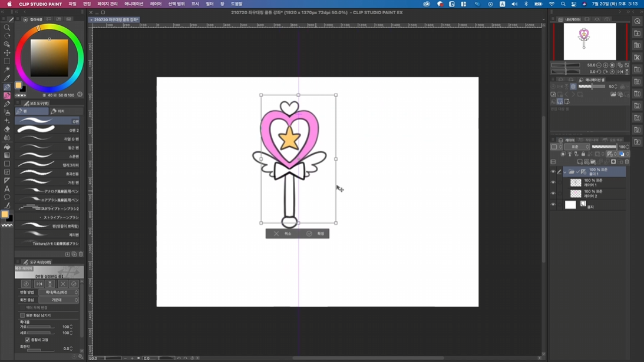Select 스푼펜 brush preset

[x=48, y=157]
